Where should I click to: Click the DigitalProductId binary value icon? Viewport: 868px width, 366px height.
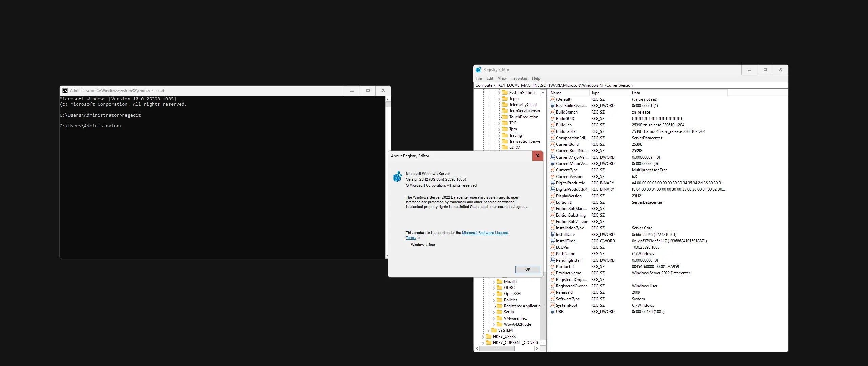click(x=552, y=183)
